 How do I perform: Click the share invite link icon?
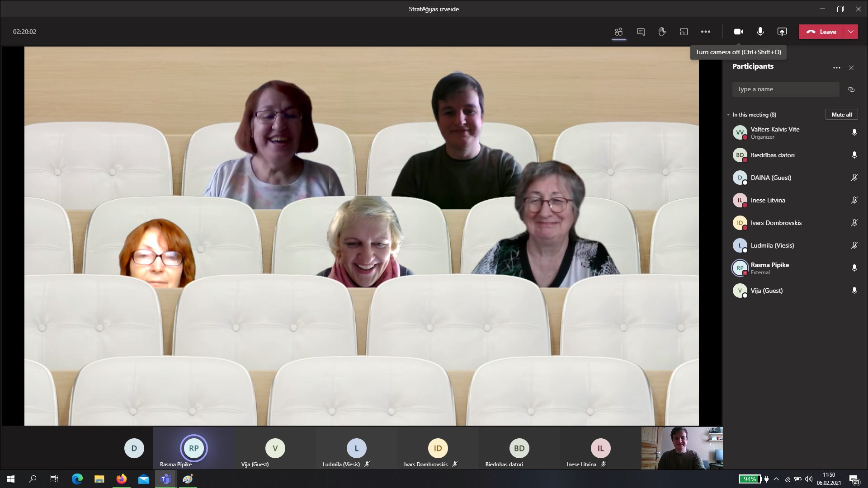[x=851, y=89]
